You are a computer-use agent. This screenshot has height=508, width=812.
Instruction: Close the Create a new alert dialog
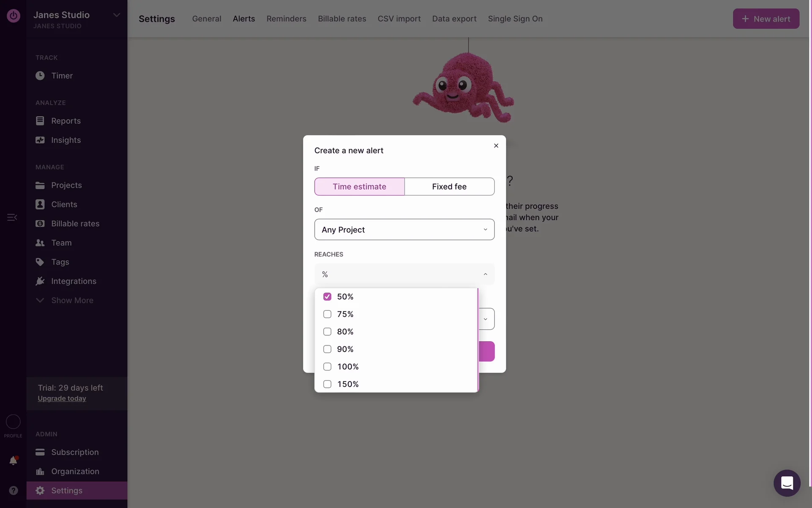coord(496,146)
